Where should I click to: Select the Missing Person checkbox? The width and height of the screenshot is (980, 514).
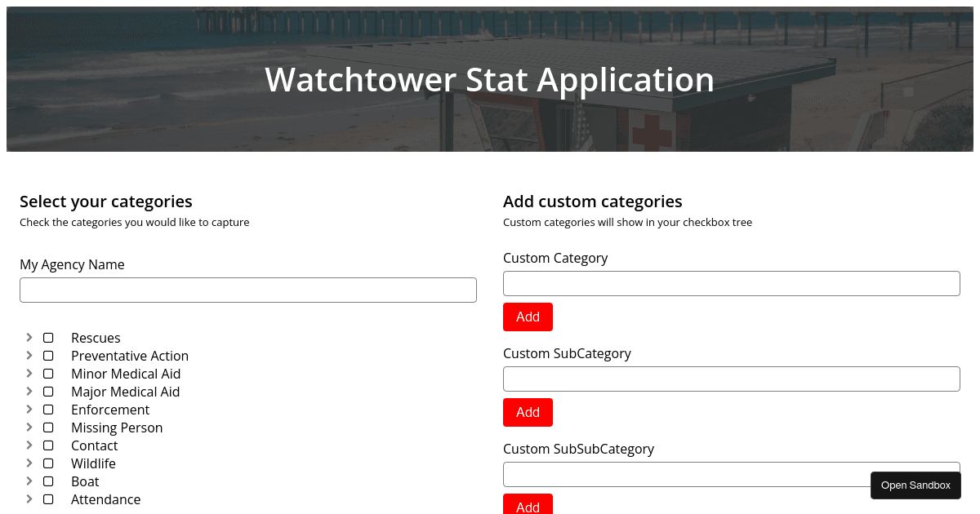(48, 427)
